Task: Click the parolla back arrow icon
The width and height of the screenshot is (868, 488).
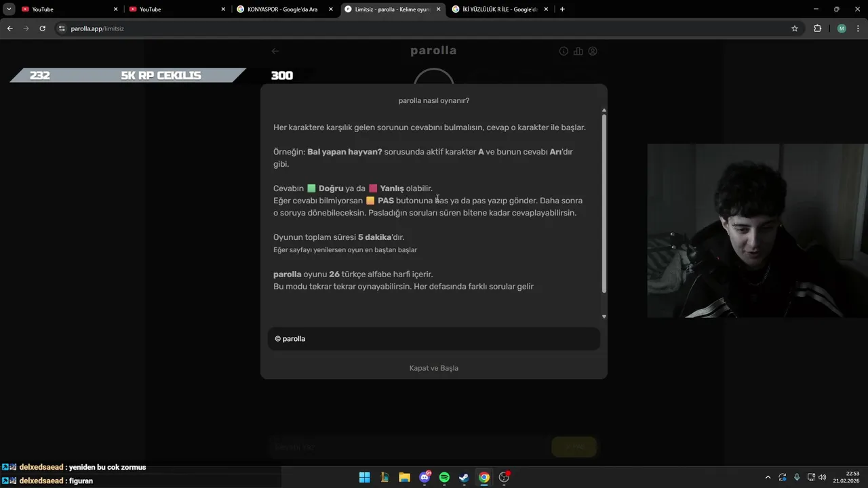Action: [x=275, y=51]
